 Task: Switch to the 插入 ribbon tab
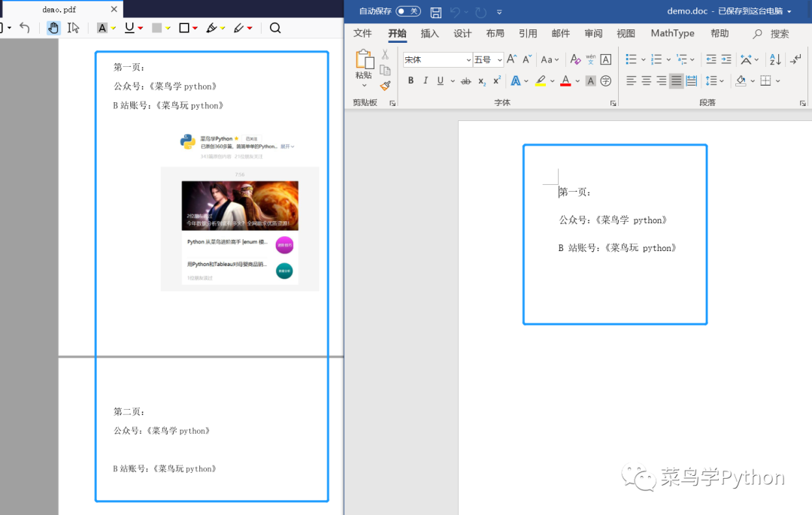[x=430, y=34]
